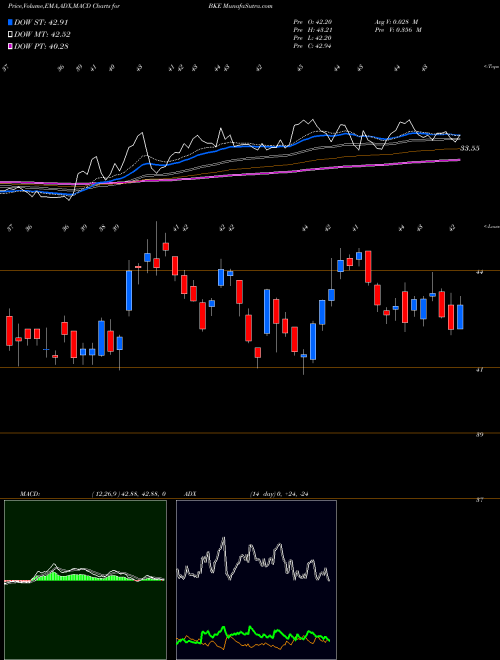Click the MACD panel title label

coord(29,494)
